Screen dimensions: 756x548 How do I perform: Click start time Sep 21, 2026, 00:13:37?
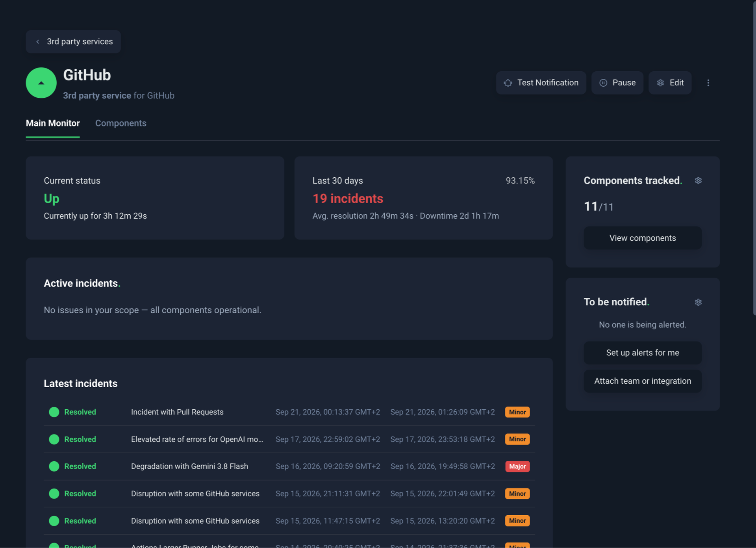(328, 412)
